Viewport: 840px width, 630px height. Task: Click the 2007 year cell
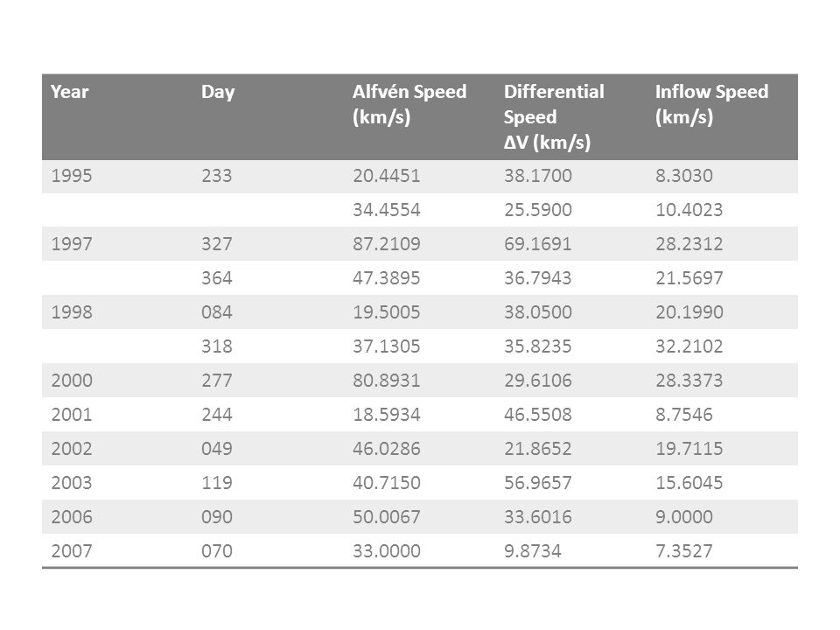pos(72,550)
